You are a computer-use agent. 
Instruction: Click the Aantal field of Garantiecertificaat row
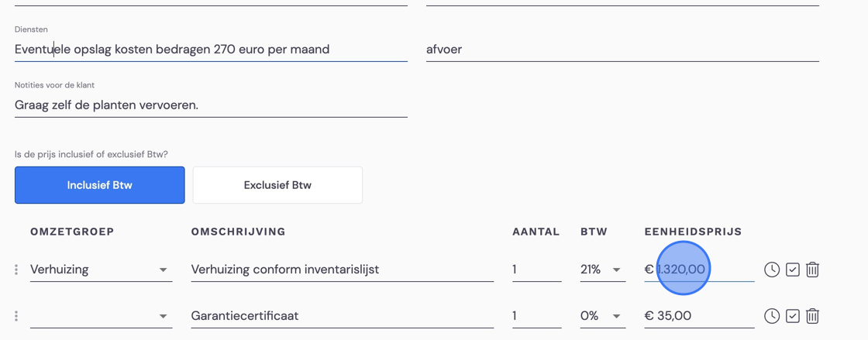coord(537,316)
